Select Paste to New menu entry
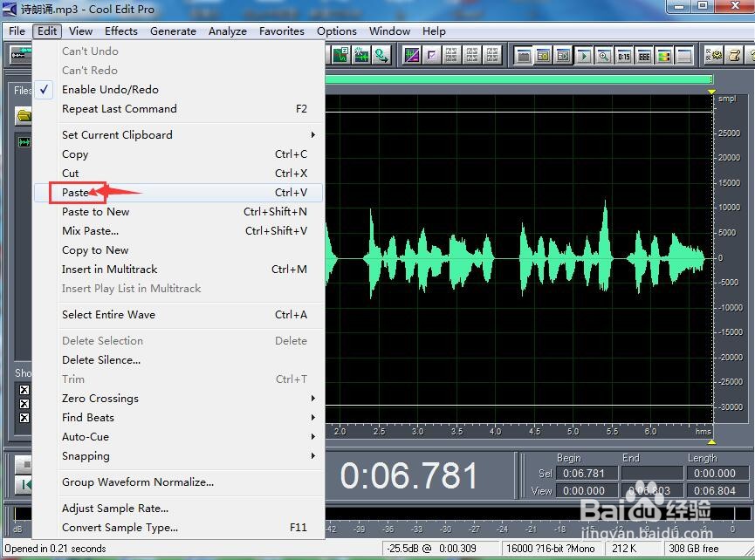This screenshot has width=755, height=560. tap(178, 212)
